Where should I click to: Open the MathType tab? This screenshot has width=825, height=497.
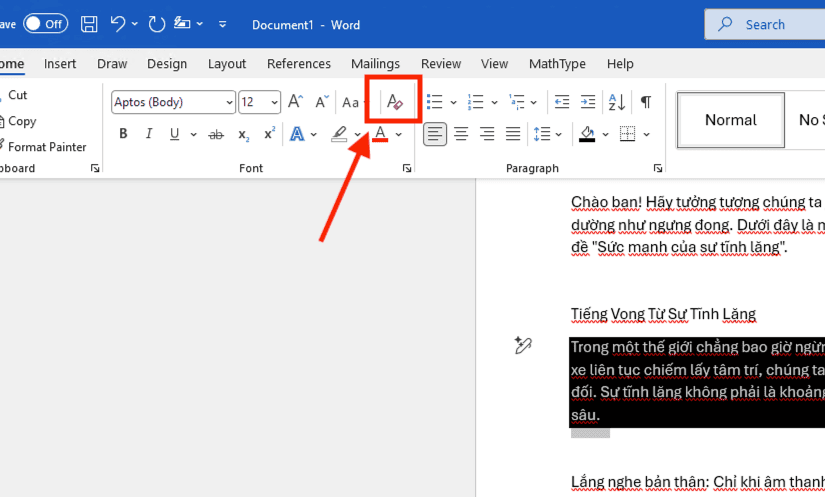pyautogui.click(x=557, y=64)
